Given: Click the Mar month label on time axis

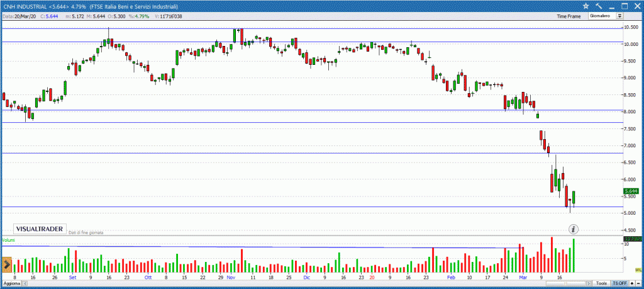Looking at the screenshot, I should click(x=524, y=277).
